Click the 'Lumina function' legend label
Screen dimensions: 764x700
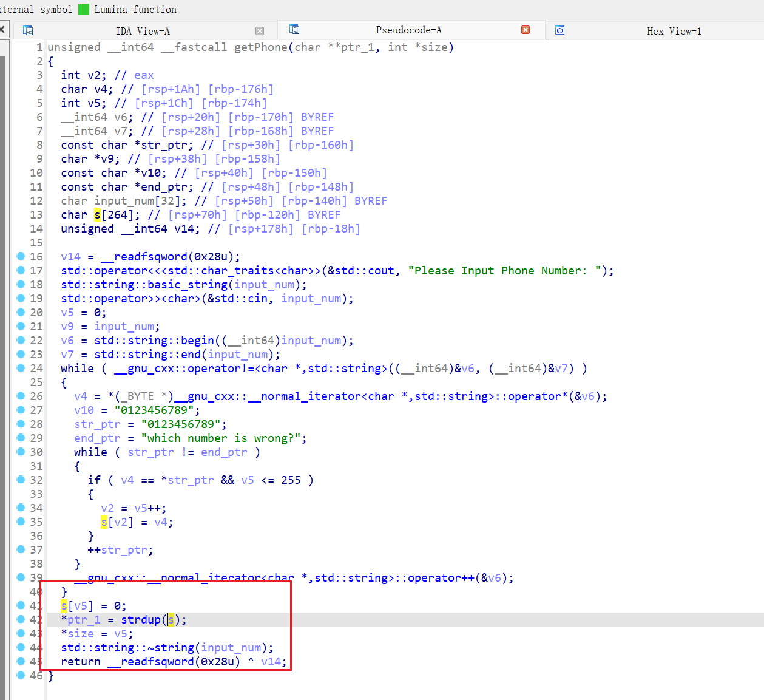click(x=135, y=9)
